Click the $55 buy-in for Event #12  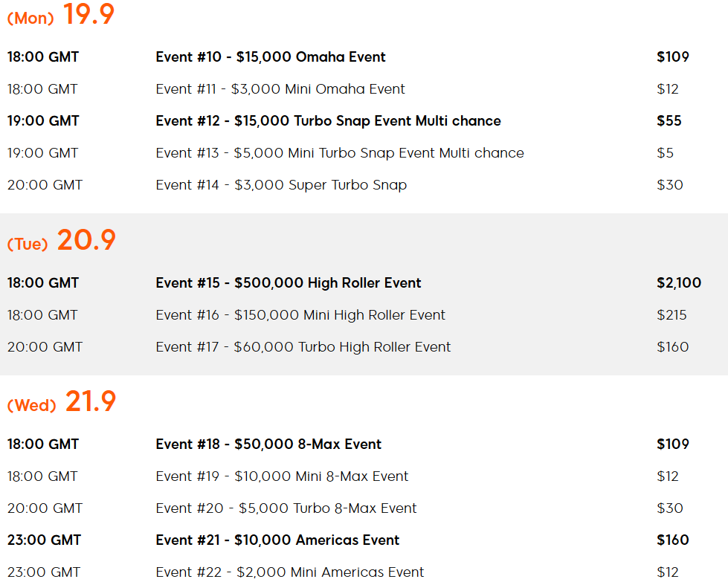(x=669, y=121)
